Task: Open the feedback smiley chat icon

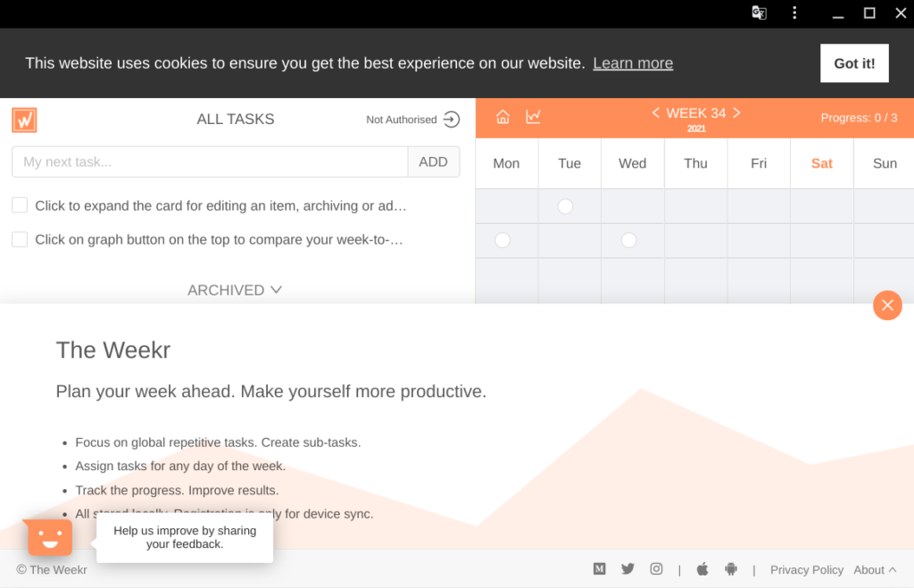Action: pyautogui.click(x=49, y=537)
